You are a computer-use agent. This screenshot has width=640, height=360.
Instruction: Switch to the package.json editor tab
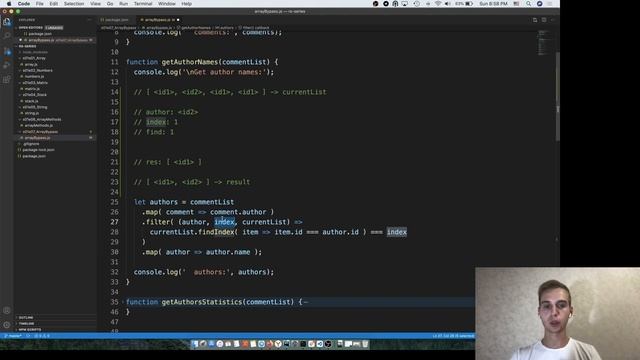pos(117,20)
